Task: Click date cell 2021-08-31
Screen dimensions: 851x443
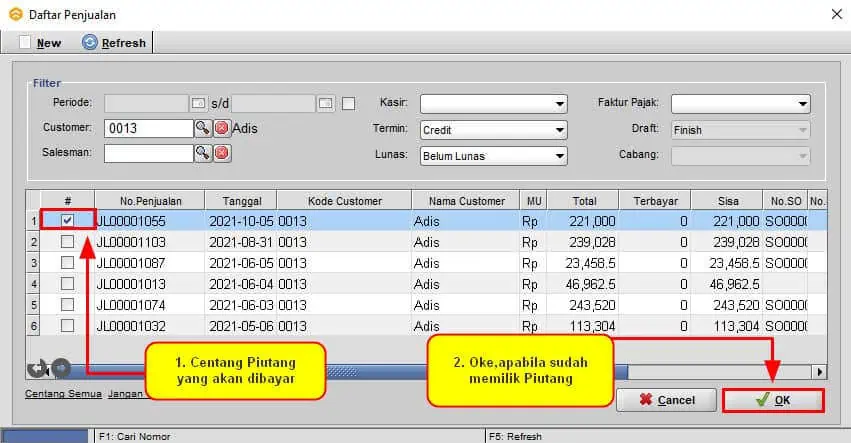Action: [x=241, y=242]
